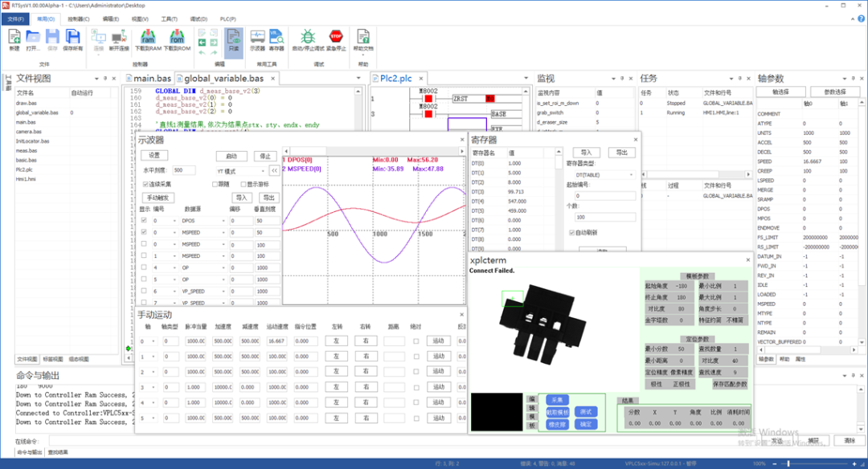Check display checkbox for channel 4 OP row
This screenshot has height=469, width=868.
(x=144, y=267)
